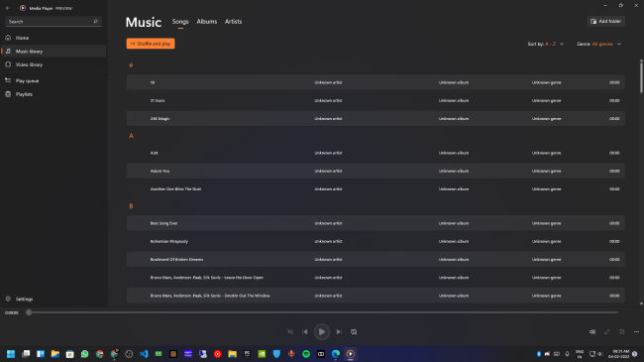This screenshot has width=644, height=362.
Task: Click Unknown genre in Bohemian Rhapsody row
Action: pyautogui.click(x=546, y=241)
